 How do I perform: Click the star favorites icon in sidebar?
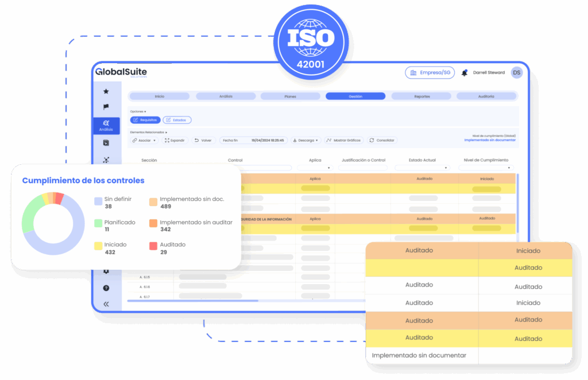click(106, 91)
